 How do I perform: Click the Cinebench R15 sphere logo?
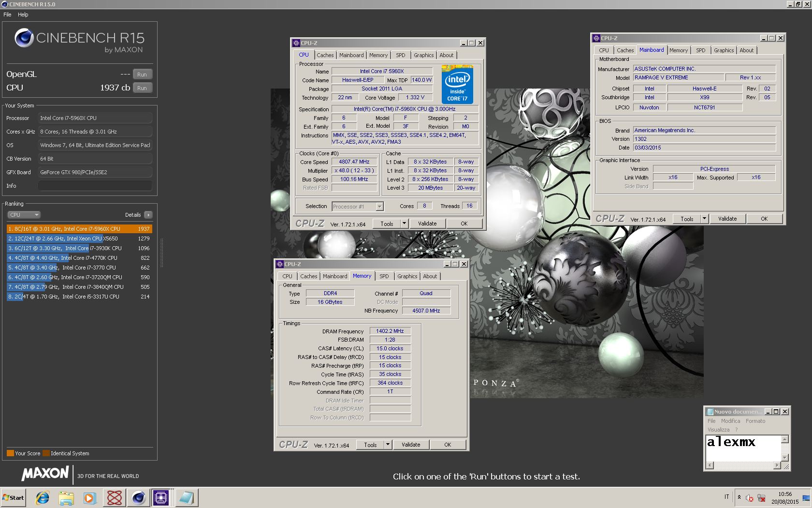24,38
